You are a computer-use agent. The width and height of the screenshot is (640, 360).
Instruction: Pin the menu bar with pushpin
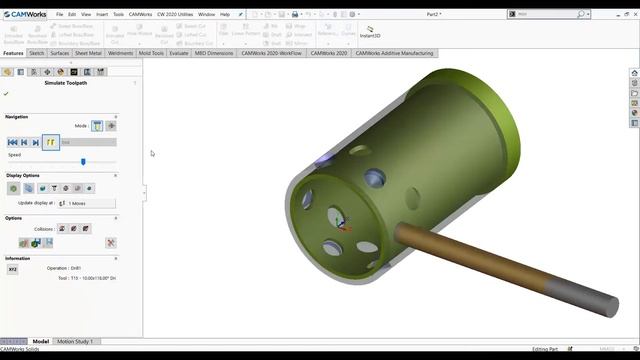point(241,14)
